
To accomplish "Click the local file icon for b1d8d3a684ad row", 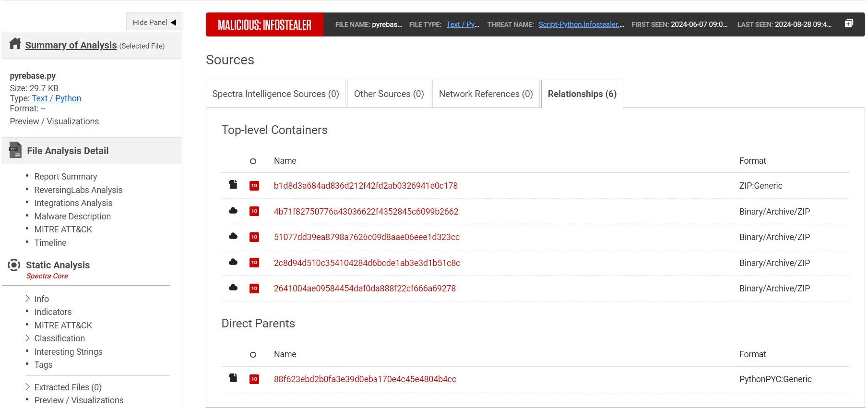I will (233, 185).
